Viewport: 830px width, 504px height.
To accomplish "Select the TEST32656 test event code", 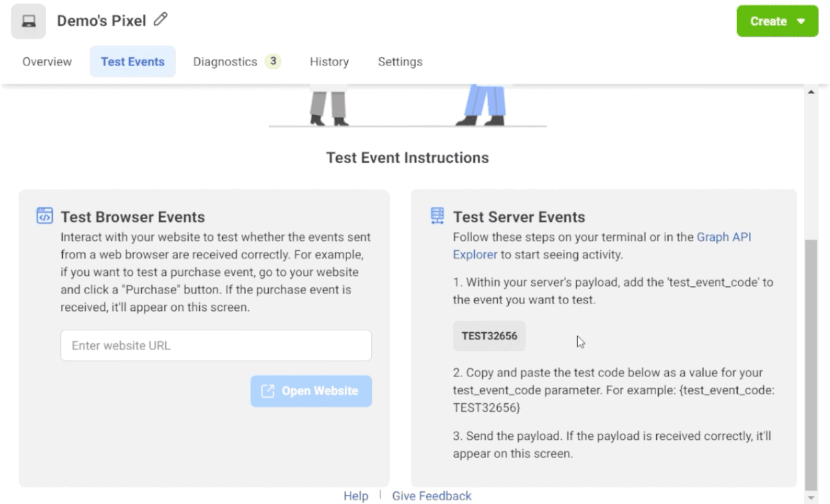I will point(489,335).
